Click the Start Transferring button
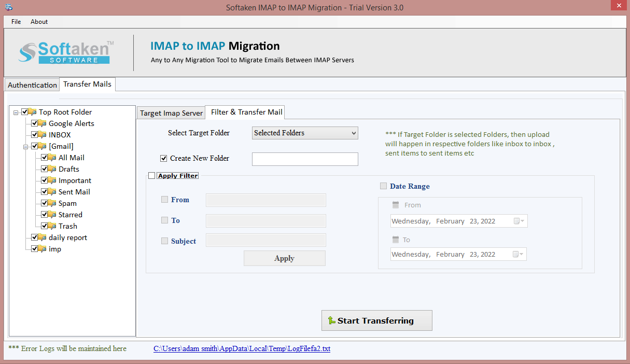The image size is (630, 364). [x=377, y=320]
